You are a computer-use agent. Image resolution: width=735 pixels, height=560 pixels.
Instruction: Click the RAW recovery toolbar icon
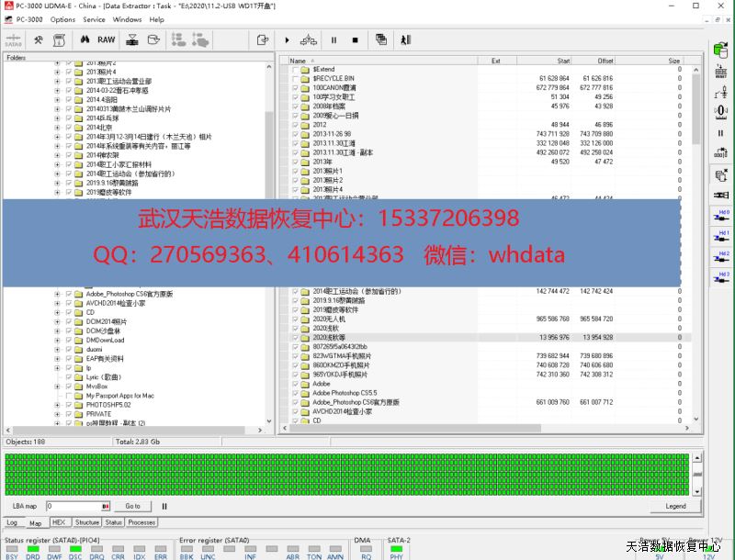coord(107,39)
